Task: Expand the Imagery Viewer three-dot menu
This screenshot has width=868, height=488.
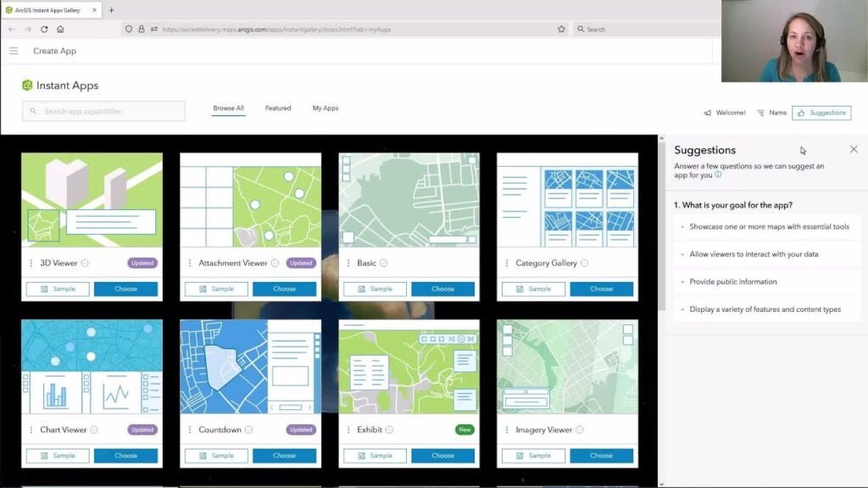Action: tap(506, 430)
